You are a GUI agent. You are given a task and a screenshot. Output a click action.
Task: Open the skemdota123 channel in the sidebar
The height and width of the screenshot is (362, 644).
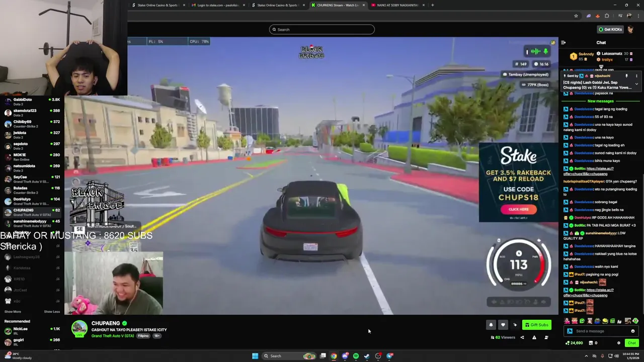(x=32, y=113)
